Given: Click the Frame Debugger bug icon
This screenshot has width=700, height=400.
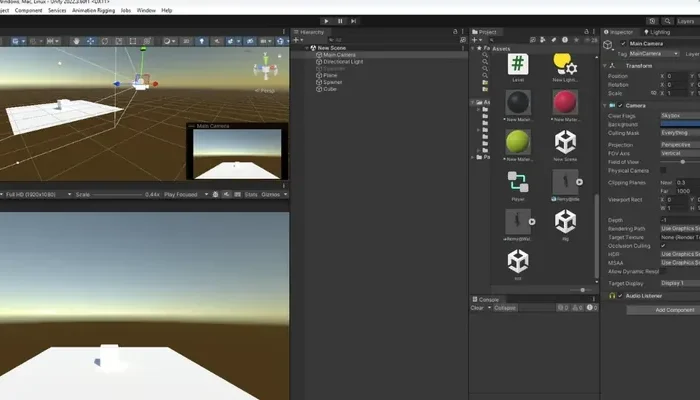Looking at the screenshot, I should [x=216, y=195].
